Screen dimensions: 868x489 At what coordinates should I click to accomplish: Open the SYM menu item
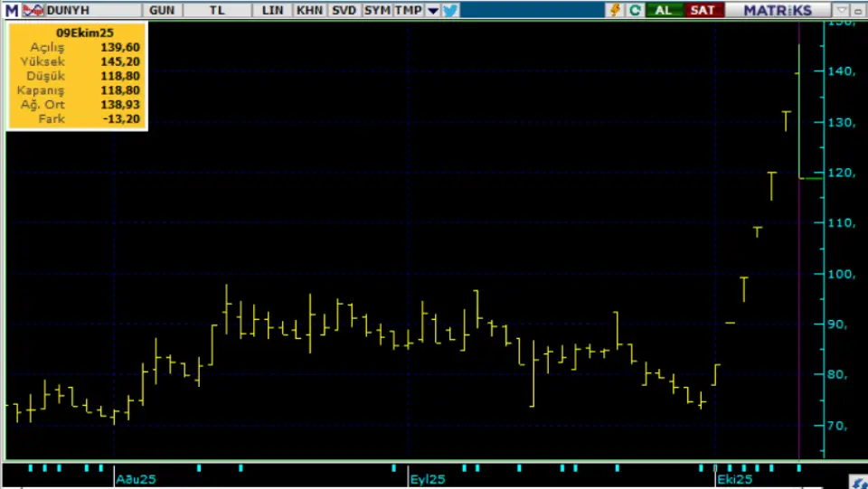tap(377, 10)
